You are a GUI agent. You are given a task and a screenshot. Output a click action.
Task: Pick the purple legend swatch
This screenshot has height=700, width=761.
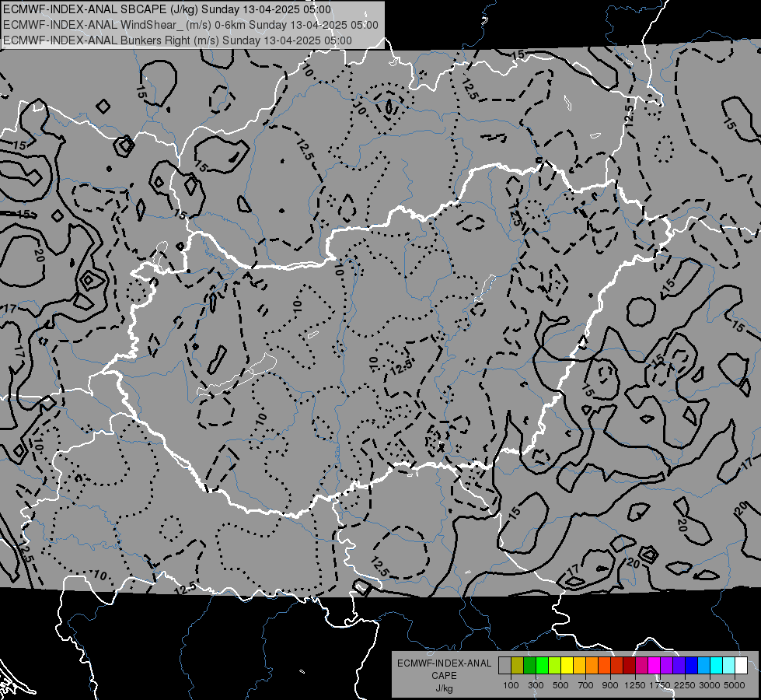pos(667,665)
